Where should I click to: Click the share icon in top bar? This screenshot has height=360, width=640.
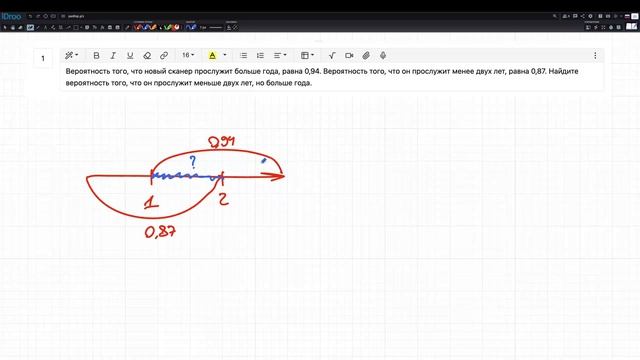click(x=582, y=16)
